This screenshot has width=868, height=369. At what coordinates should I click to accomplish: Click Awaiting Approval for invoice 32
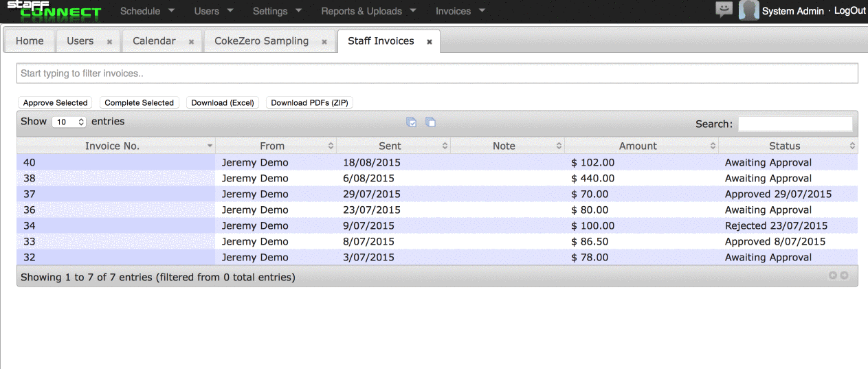point(768,258)
